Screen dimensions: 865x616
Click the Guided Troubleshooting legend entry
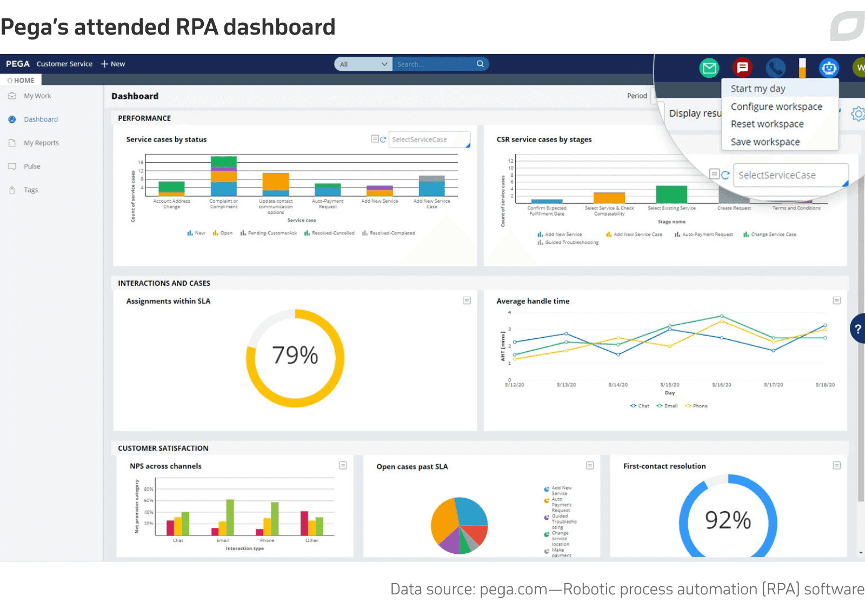click(x=568, y=243)
